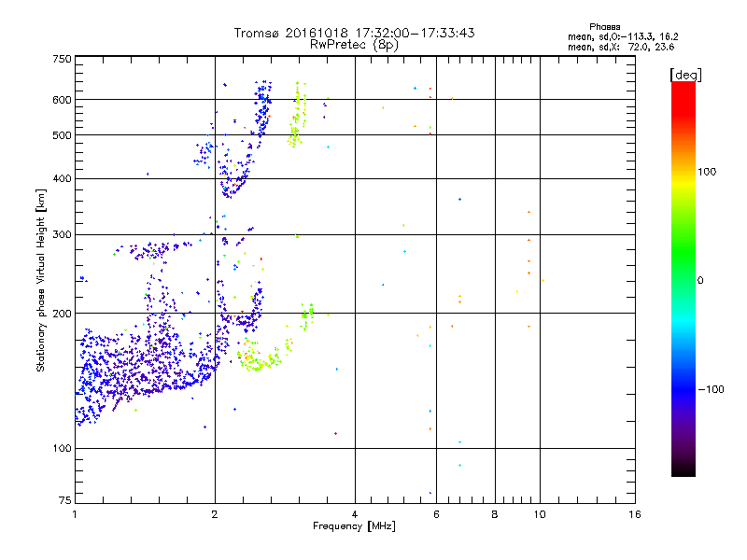Click the 'Phases' heading text
This screenshot has width=747, height=560.
click(x=604, y=27)
